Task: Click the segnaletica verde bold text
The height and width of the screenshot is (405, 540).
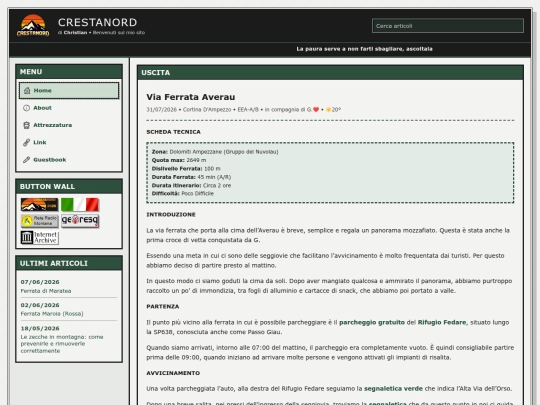Action: click(393, 388)
